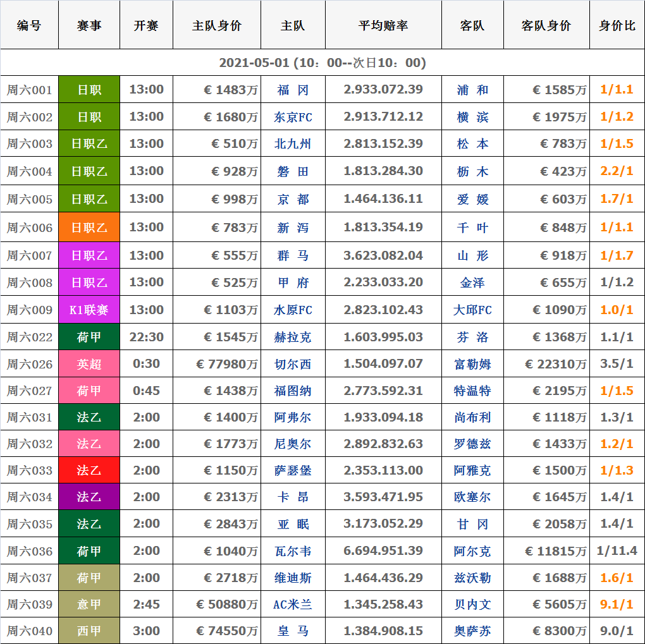Viewport: 645px width, 644px height.
Task: Click the 22:30 kickoff time cell
Action: [x=146, y=337]
